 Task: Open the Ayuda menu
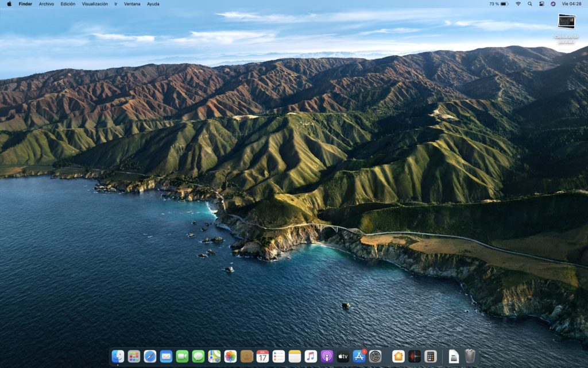click(x=153, y=4)
